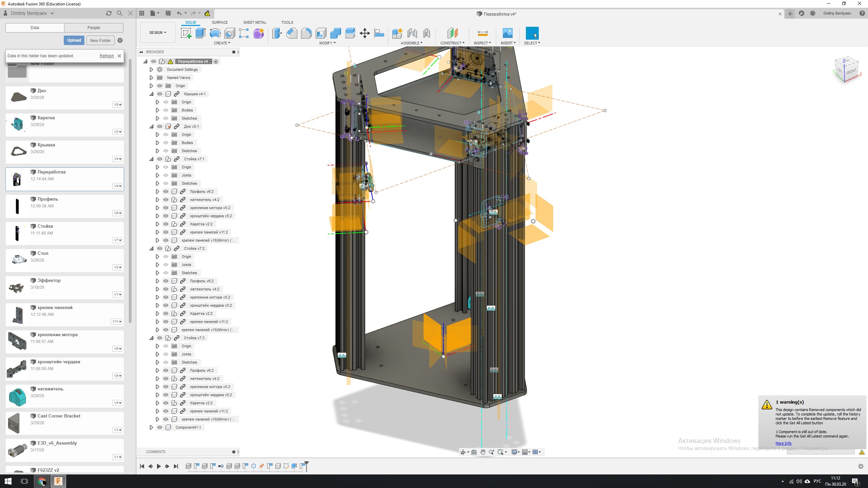The image size is (868, 488).
Task: Click the New Component assemble icon
Action: tap(397, 33)
